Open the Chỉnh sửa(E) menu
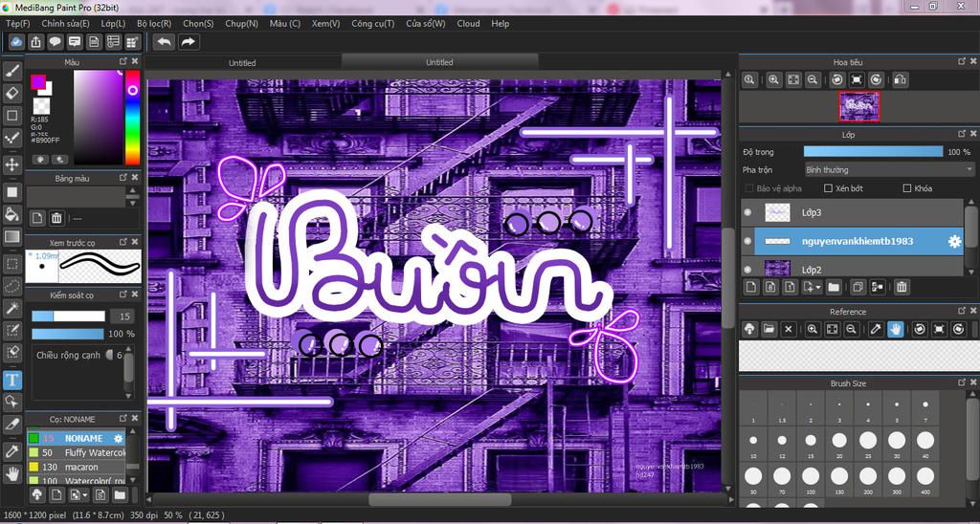 tap(65, 24)
